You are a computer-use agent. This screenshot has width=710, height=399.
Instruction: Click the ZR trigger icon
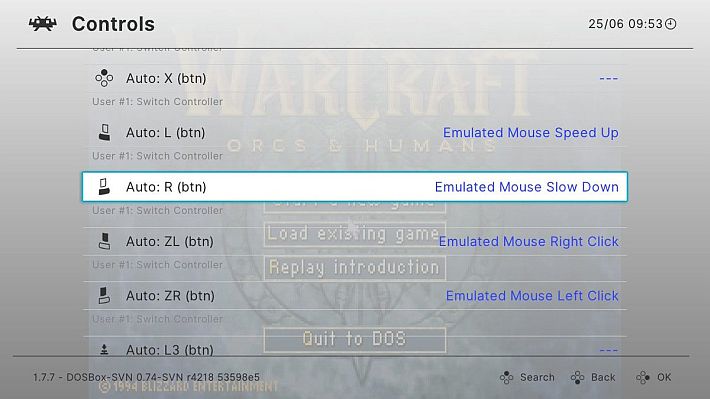point(104,295)
